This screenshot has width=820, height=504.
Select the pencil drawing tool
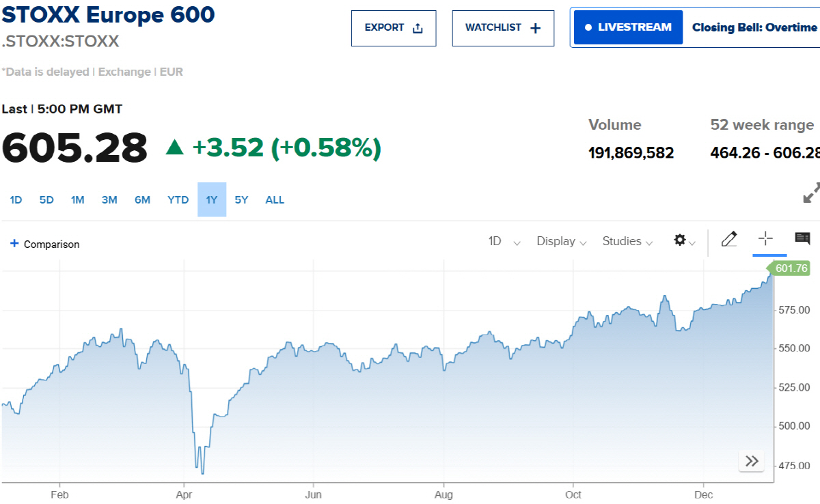point(729,240)
